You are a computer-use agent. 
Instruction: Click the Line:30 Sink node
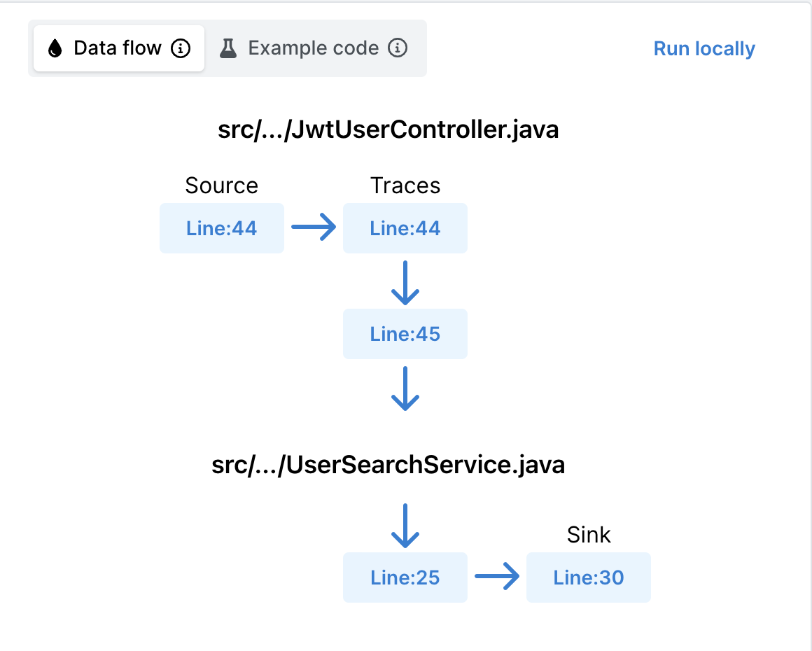click(588, 577)
